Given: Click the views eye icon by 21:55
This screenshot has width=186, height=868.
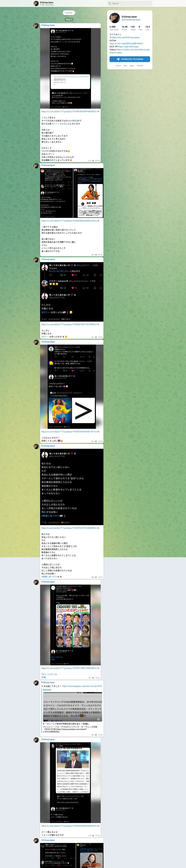Looking at the screenshot, I should 93,835.
